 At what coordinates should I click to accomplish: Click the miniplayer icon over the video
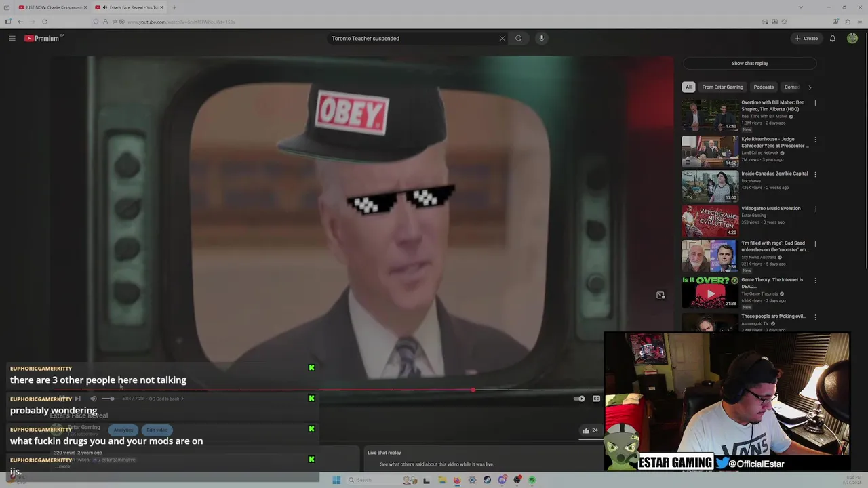pos(660,296)
